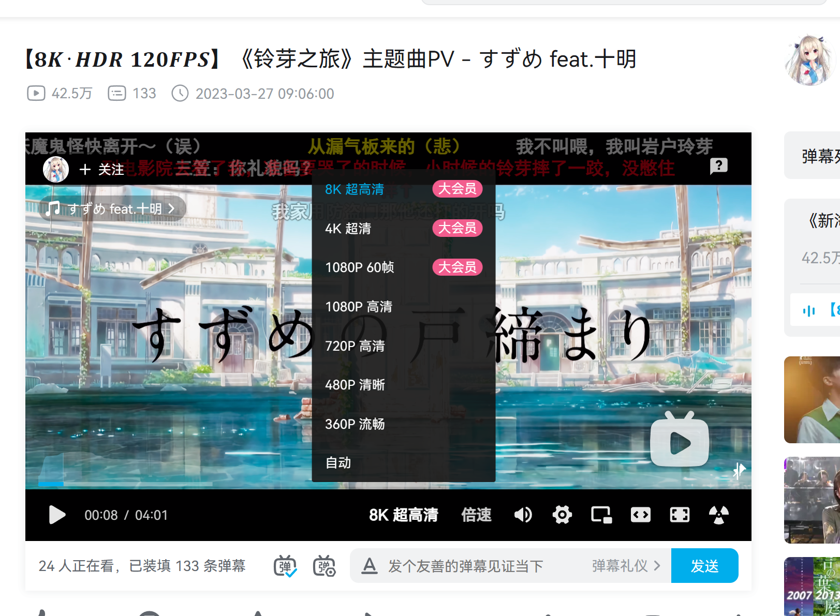Image resolution: width=840 pixels, height=616 pixels.
Task: Open player settings gear icon
Action: click(562, 515)
